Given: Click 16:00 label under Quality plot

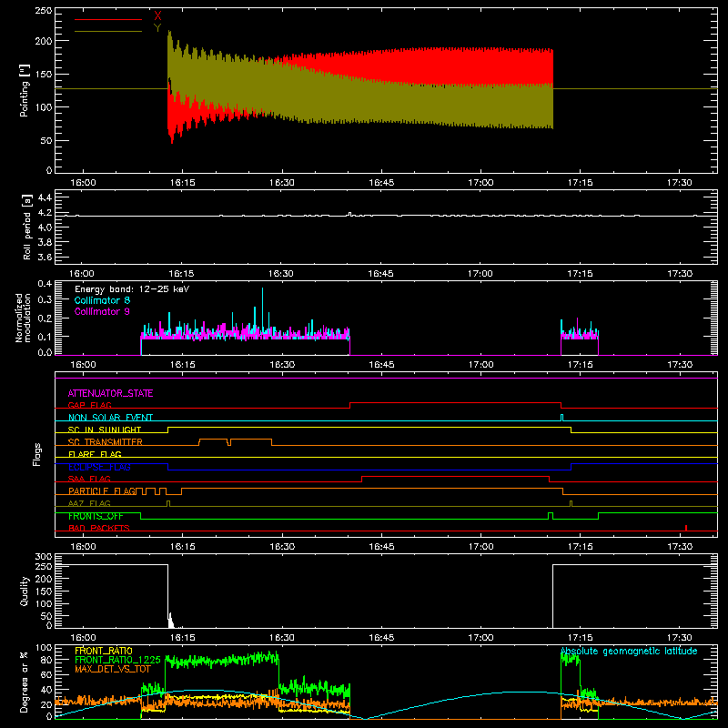Looking at the screenshot, I should (83, 638).
